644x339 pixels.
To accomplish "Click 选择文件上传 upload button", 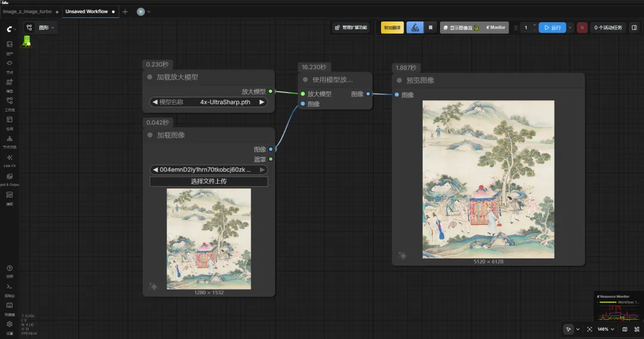I will (209, 181).
